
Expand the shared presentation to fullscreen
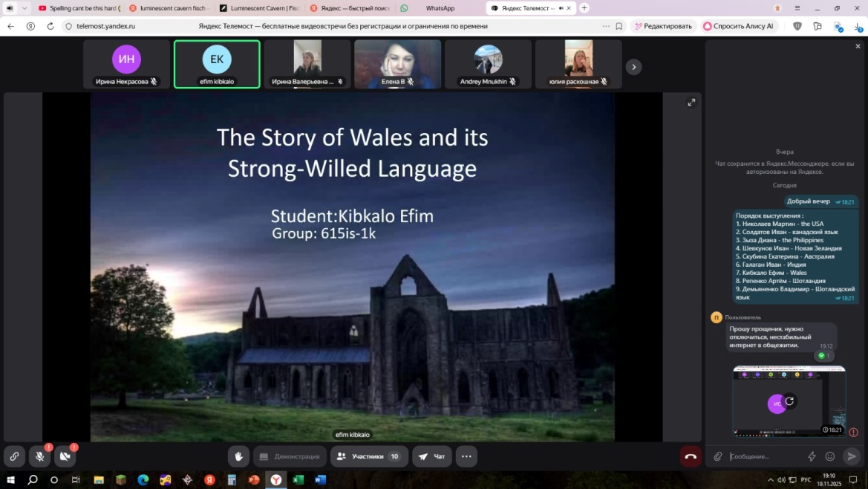click(691, 103)
